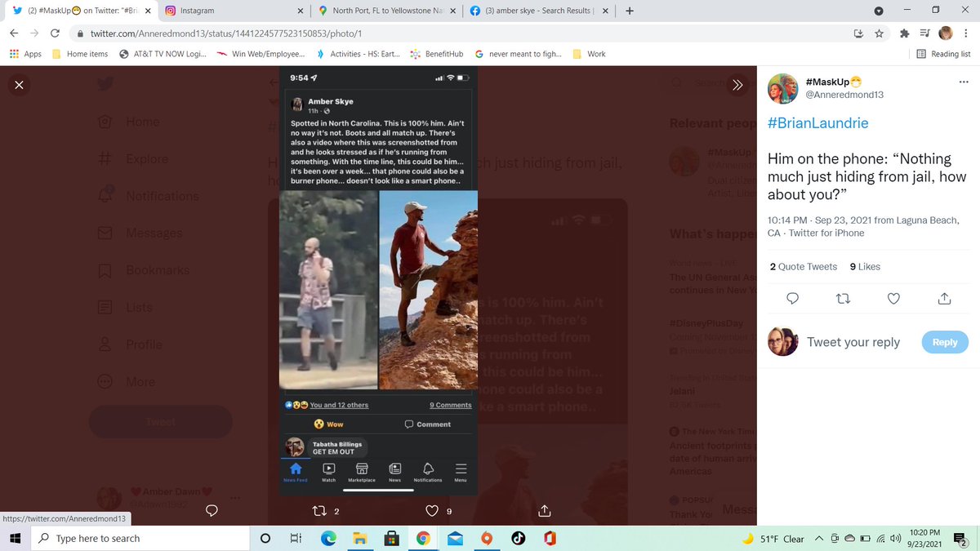
Task: Open File Explorer from the taskbar
Action: click(359, 538)
